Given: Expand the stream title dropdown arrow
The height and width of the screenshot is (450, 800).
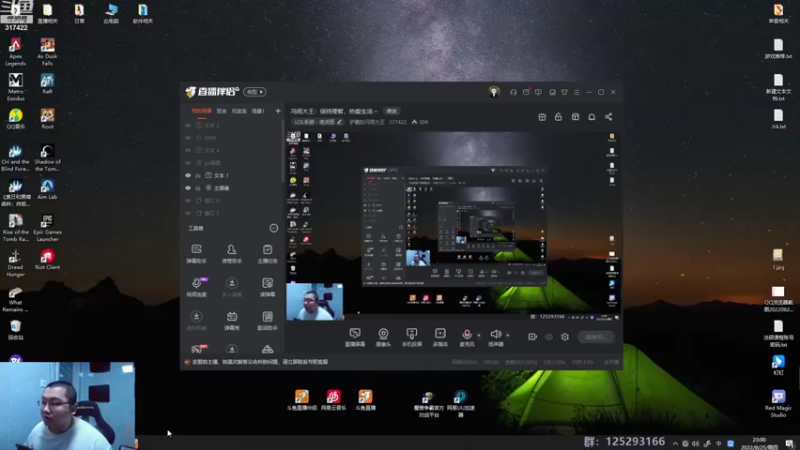Looking at the screenshot, I should click(376, 111).
